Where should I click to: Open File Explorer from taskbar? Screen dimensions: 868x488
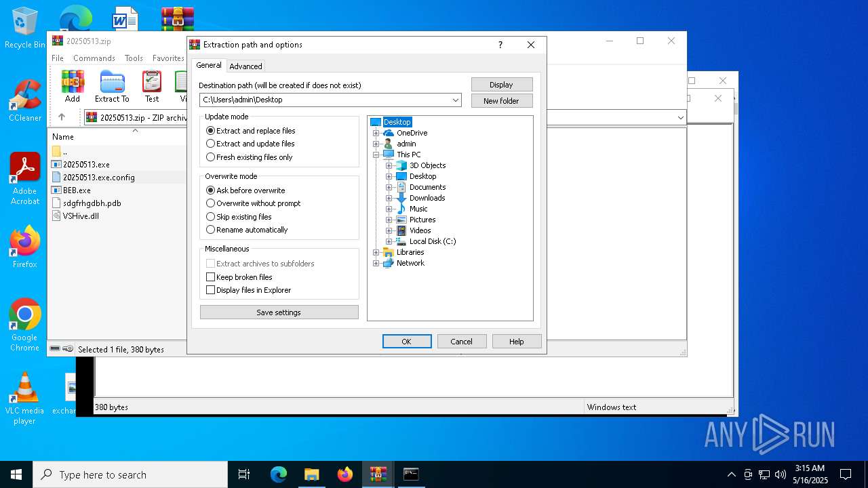(x=312, y=474)
